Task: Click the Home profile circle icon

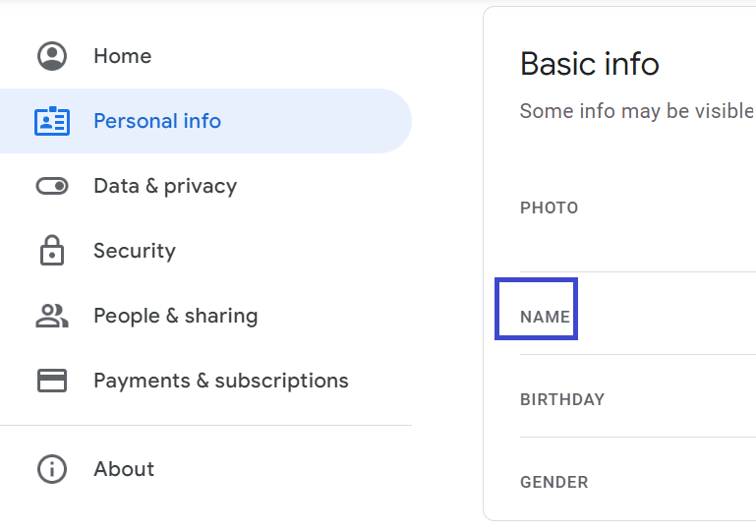Action: click(52, 56)
